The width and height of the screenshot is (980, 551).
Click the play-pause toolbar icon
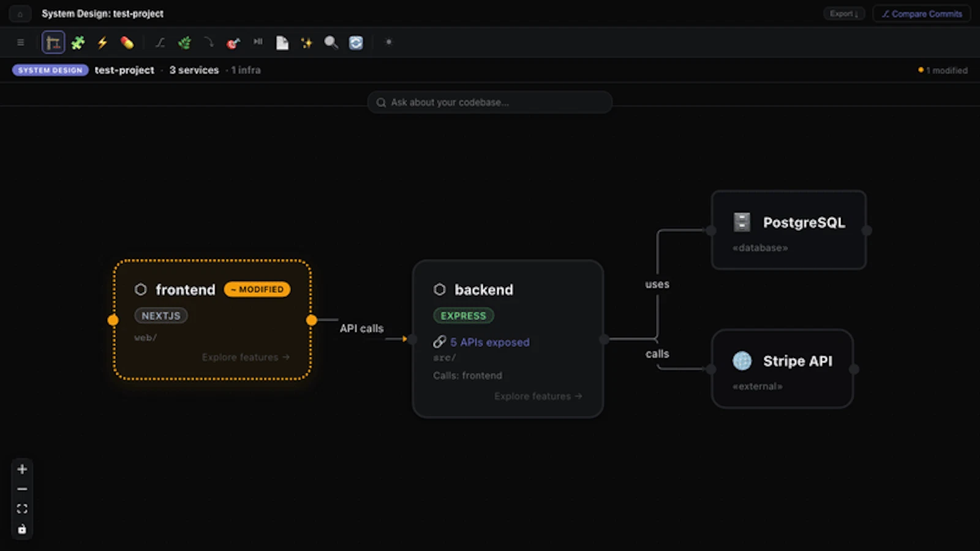tap(258, 42)
